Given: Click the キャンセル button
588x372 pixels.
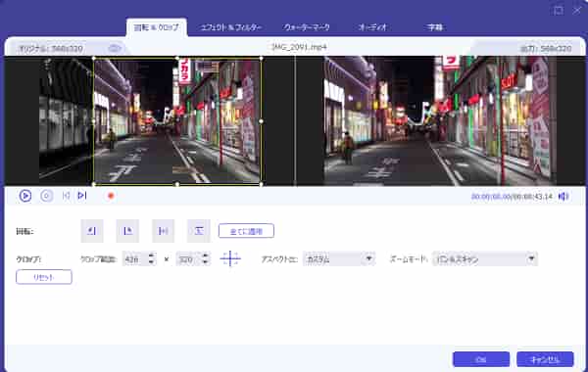Looking at the screenshot, I should [545, 359].
